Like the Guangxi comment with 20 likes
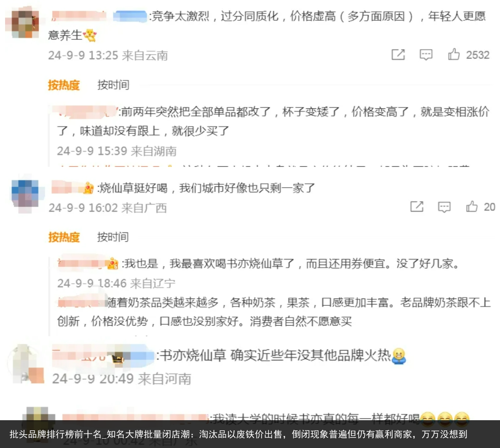500x448 pixels. (472, 207)
